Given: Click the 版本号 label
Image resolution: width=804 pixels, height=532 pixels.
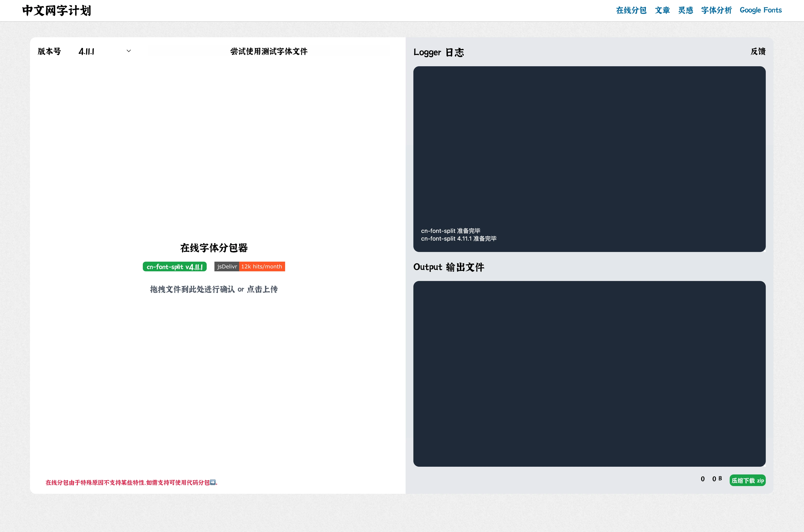Looking at the screenshot, I should [x=49, y=51].
